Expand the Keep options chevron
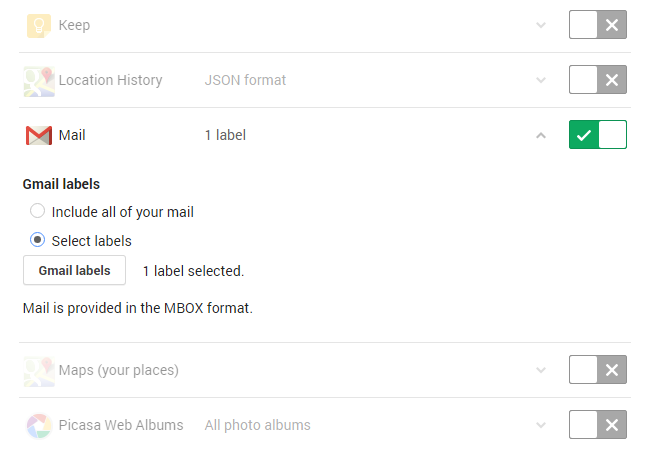Image resolution: width=648 pixels, height=451 pixels. [x=541, y=25]
